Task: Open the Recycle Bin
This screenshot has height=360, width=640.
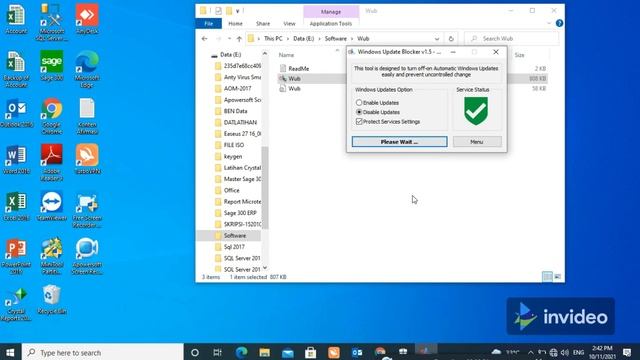Action: click(x=51, y=300)
